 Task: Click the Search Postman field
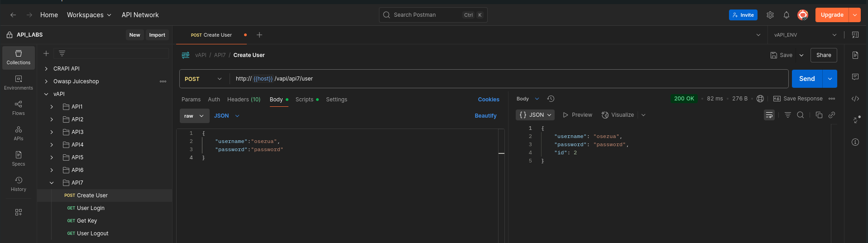[x=433, y=15]
